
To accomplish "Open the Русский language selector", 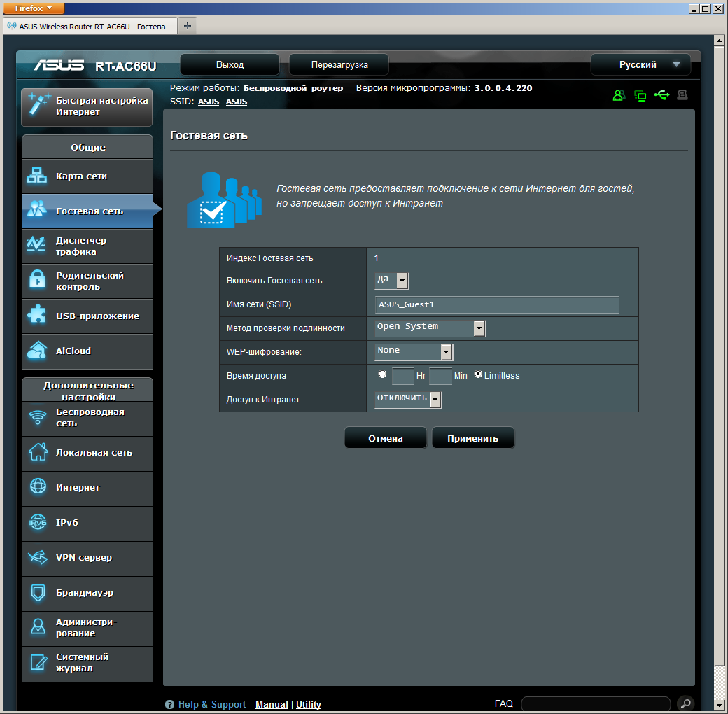I will point(640,65).
